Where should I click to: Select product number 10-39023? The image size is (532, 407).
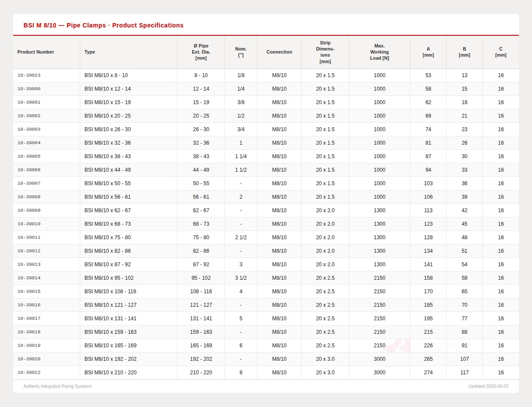pos(29,75)
